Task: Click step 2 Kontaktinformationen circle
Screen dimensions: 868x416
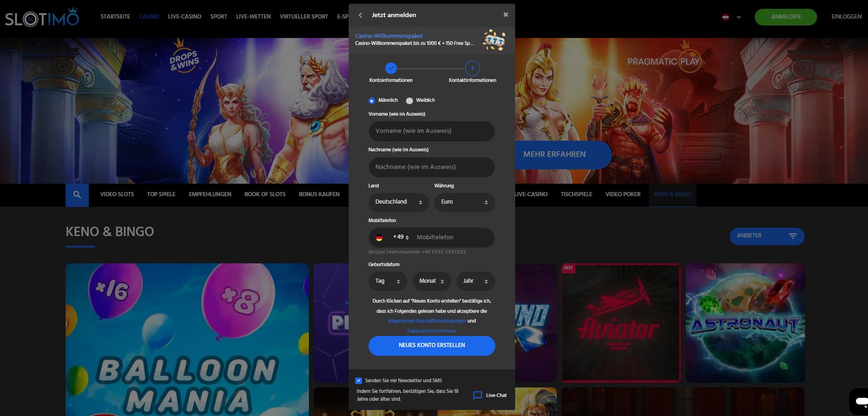Action: point(472,68)
